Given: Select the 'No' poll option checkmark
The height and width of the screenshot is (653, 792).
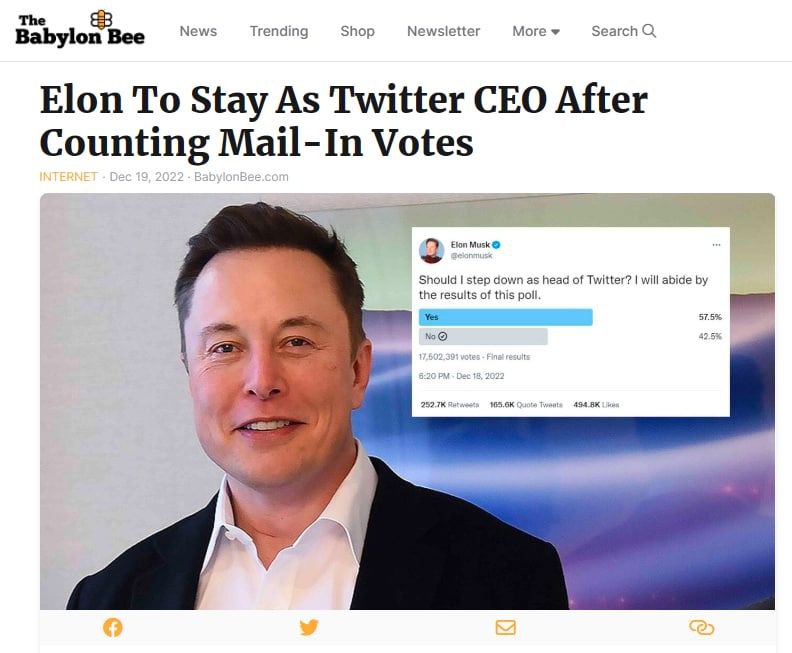Looking at the screenshot, I should pyautogui.click(x=443, y=336).
